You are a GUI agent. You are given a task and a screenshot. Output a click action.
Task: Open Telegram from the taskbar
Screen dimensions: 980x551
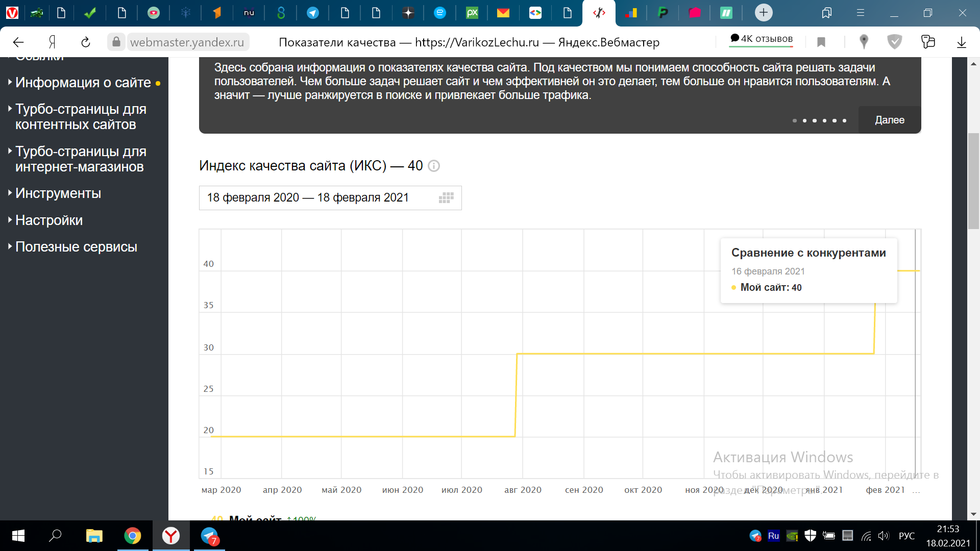(209, 536)
